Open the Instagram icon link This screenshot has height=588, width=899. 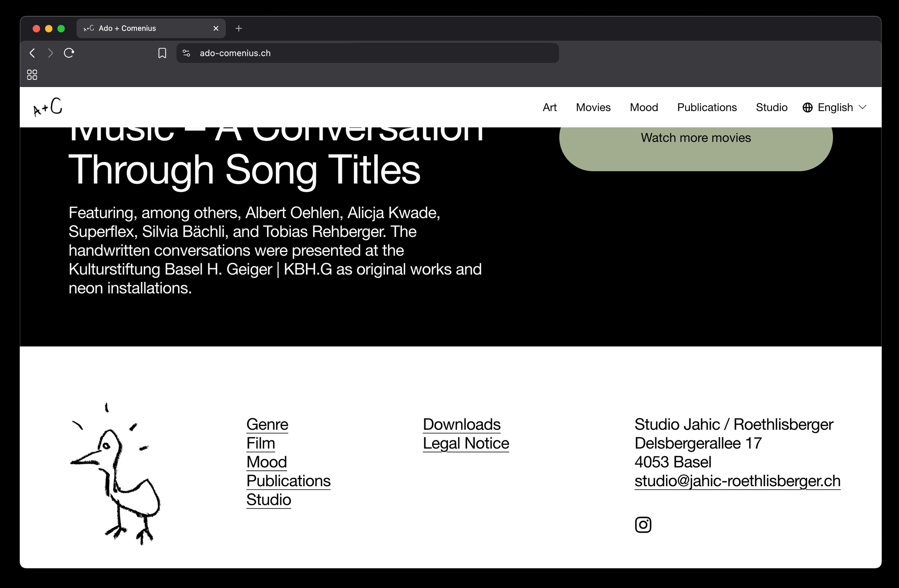click(x=643, y=525)
